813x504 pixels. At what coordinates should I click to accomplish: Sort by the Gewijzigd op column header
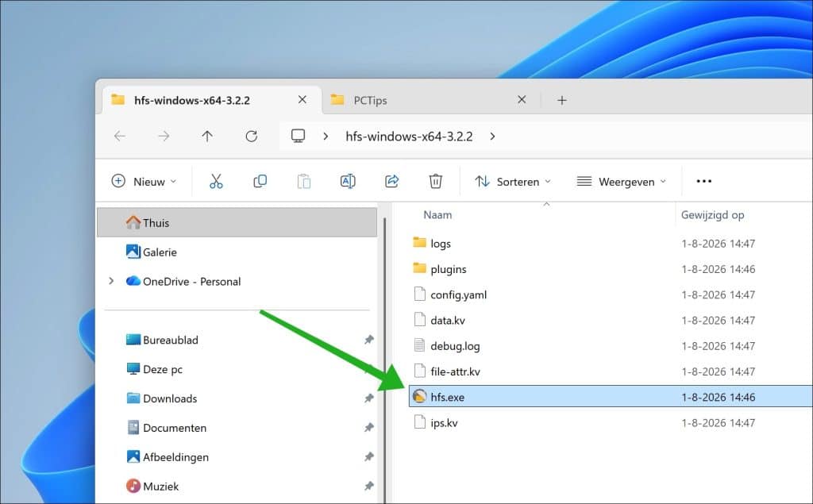click(x=712, y=214)
